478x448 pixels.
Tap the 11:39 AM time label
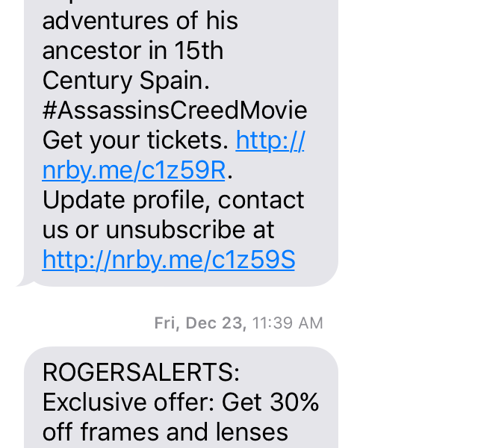coord(288,323)
